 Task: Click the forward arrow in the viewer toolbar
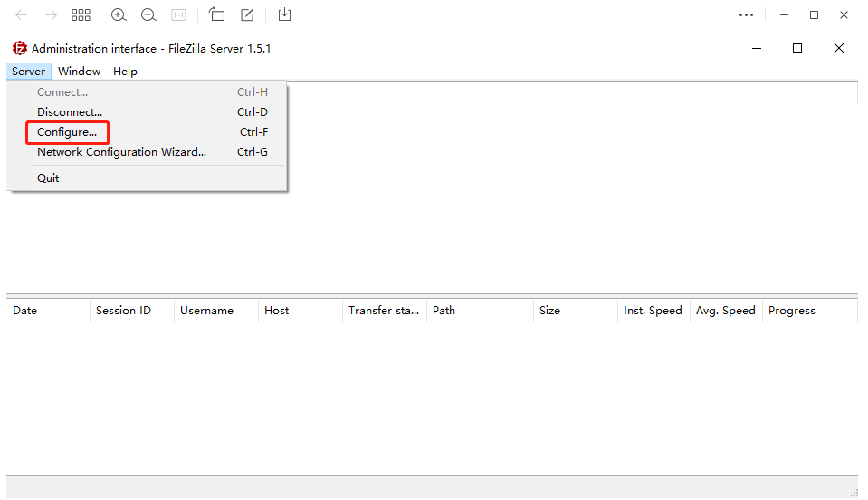pos(51,15)
